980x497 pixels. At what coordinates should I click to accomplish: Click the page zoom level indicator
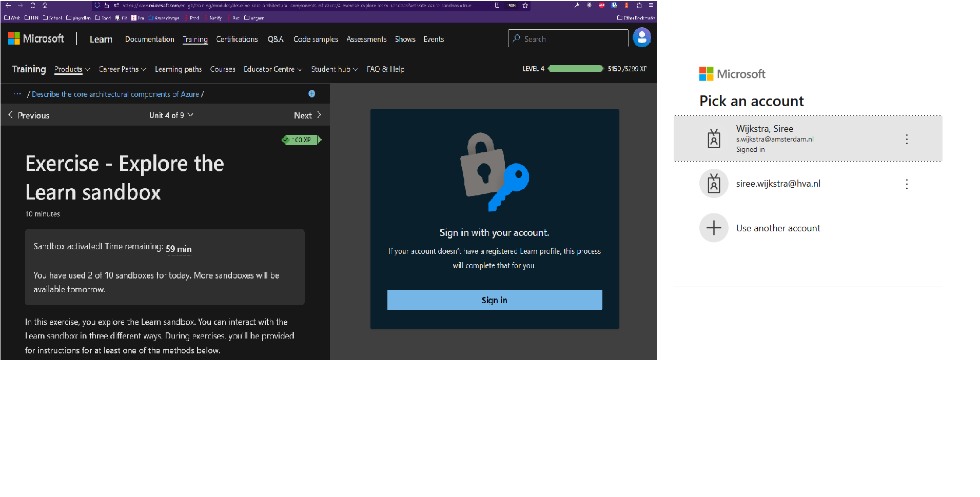[512, 6]
